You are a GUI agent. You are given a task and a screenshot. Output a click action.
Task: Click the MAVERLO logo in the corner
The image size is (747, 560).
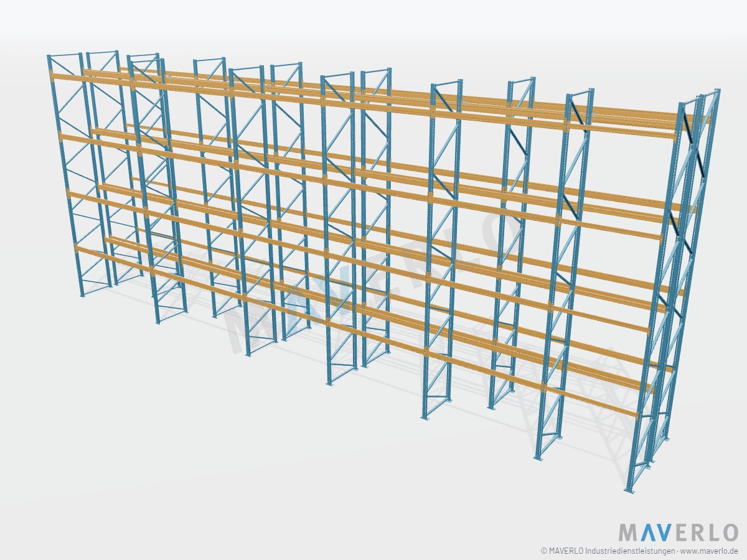click(x=678, y=533)
